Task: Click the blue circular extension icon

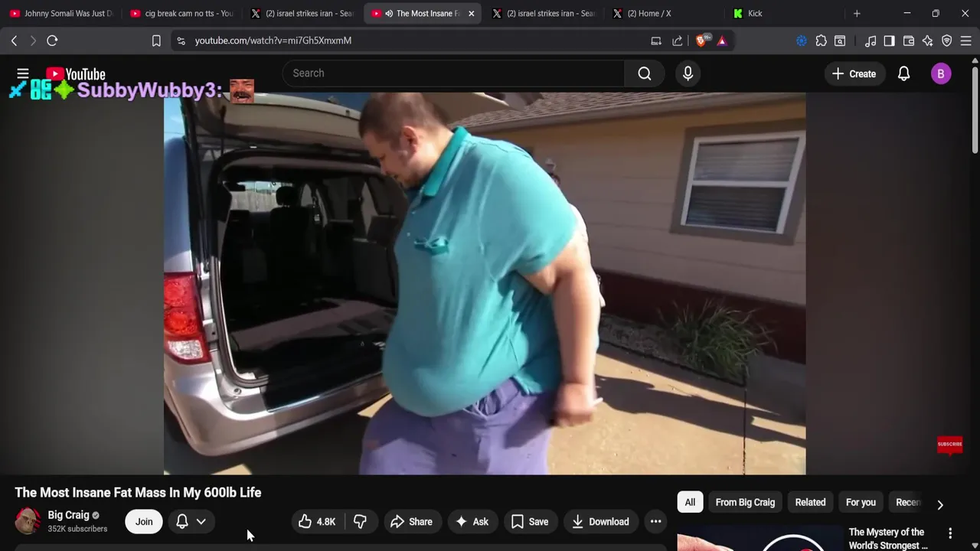Action: point(802,41)
